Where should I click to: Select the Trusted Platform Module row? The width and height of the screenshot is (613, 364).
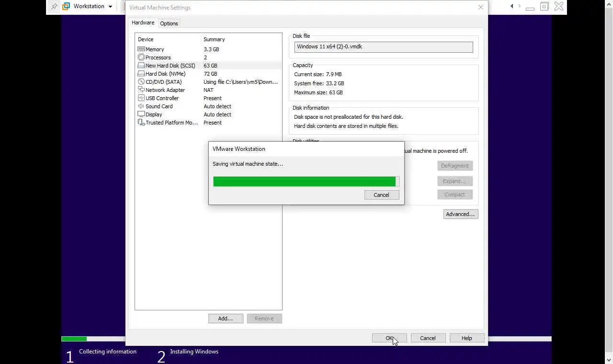pyautogui.click(x=208, y=123)
